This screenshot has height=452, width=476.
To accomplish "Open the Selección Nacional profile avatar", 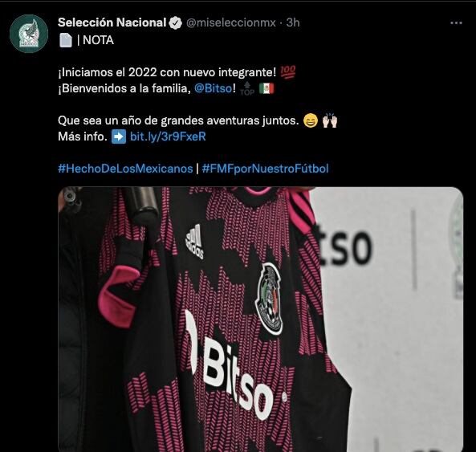I will pos(29,34).
